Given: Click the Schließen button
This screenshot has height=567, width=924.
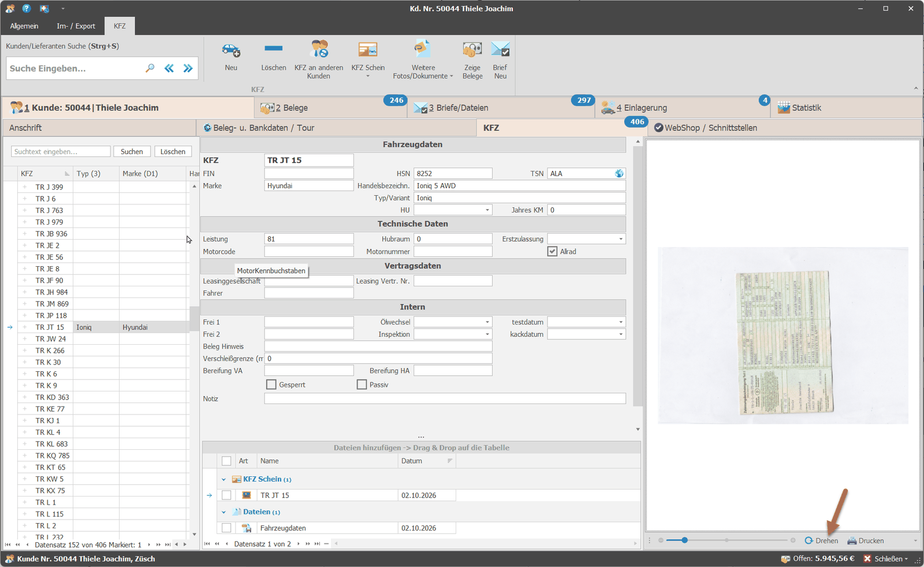Looking at the screenshot, I should click(886, 558).
